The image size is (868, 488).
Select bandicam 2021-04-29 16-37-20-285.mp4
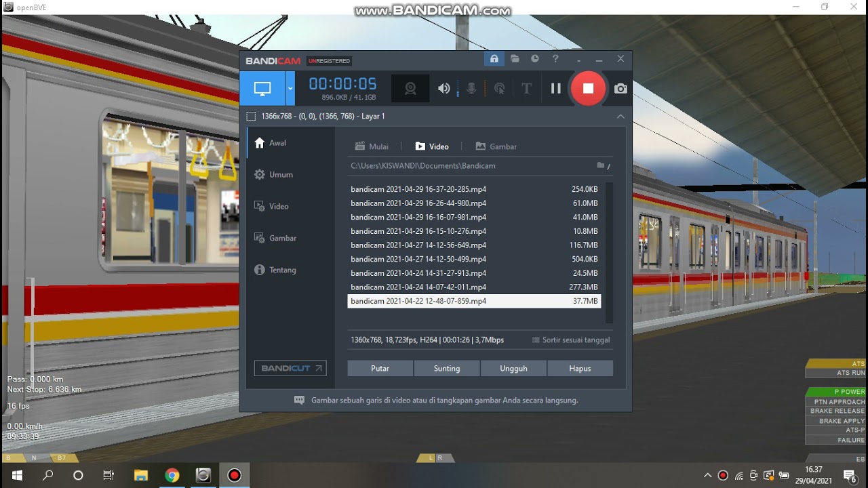tap(474, 189)
